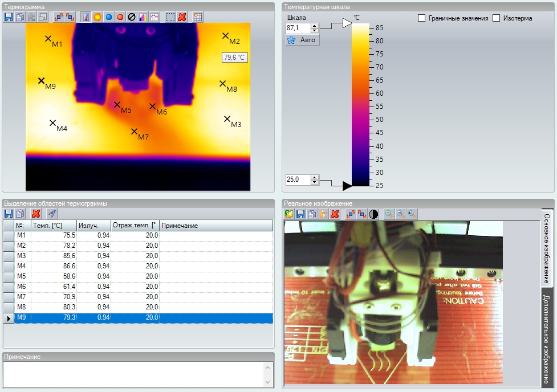Click the histogram icon in thermogram toolbar
Viewport: 557px width, 392px height.
(x=143, y=17)
